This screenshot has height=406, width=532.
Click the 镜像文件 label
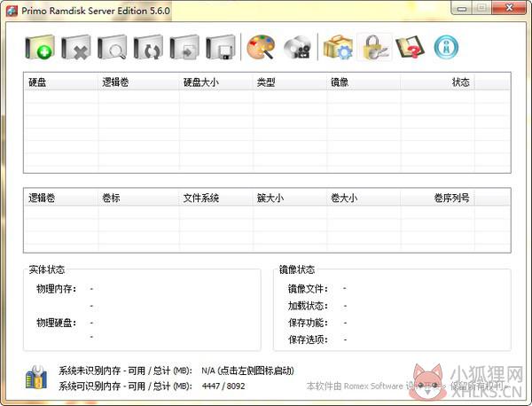[308, 289]
